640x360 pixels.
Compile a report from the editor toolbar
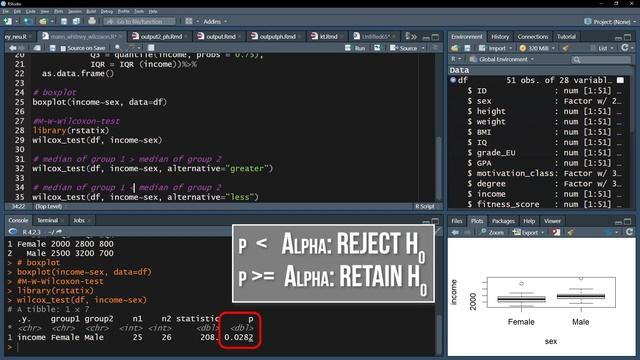pos(151,48)
